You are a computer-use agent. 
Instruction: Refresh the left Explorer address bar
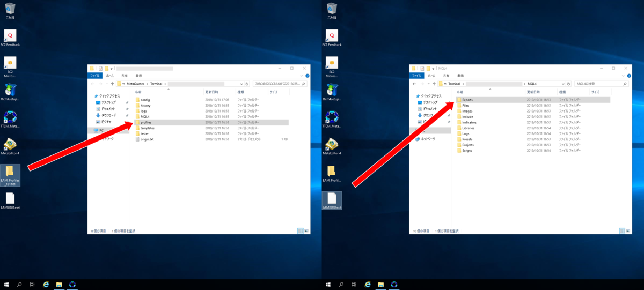247,84
